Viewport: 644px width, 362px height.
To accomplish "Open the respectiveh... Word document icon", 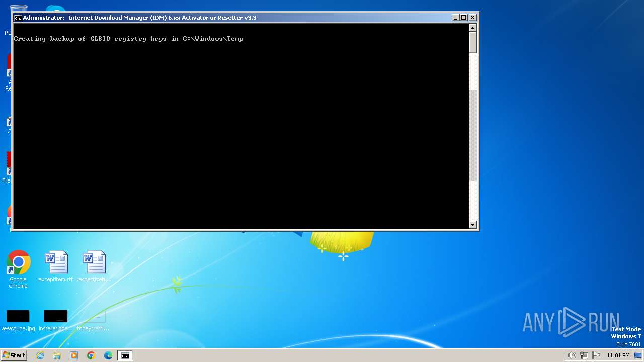I will [x=94, y=266].
